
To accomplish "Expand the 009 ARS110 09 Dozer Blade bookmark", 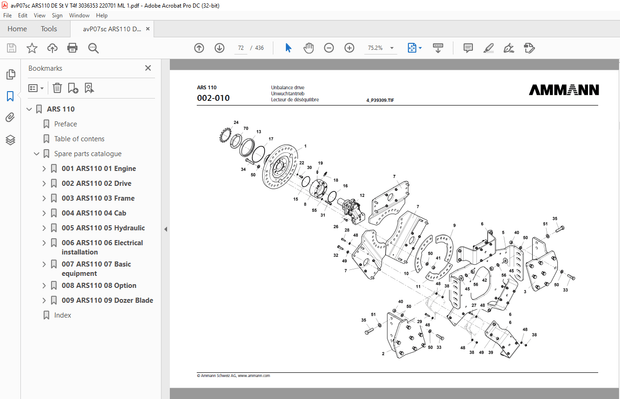I will pos(44,300).
